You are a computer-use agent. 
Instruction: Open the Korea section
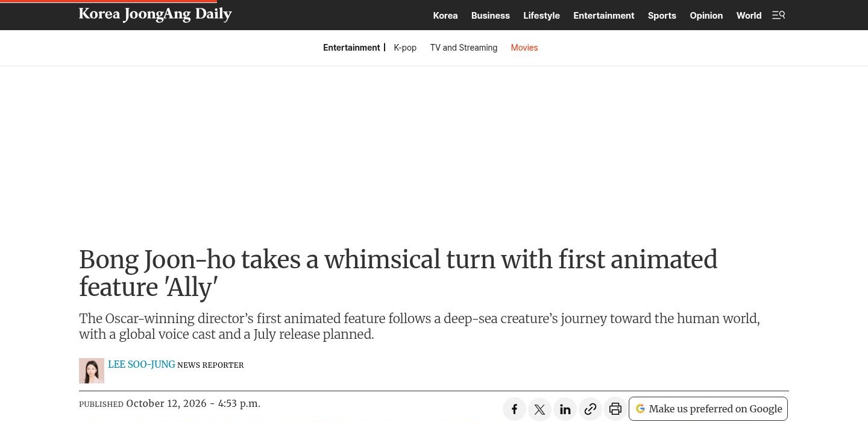point(445,16)
